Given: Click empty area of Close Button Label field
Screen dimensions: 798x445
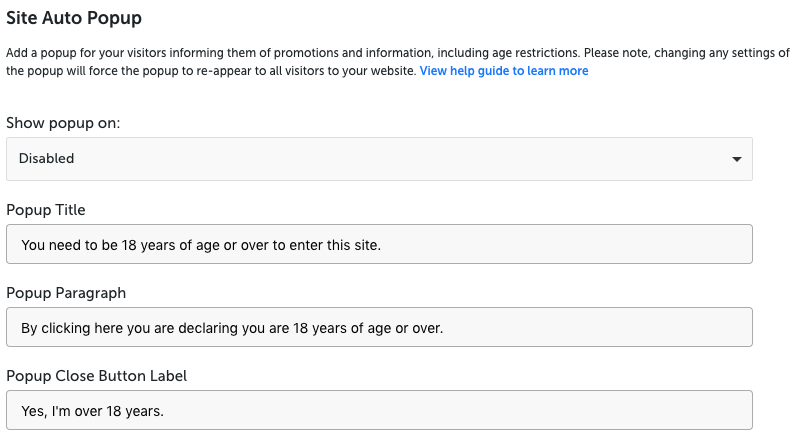Looking at the screenshot, I should pyautogui.click(x=458, y=410).
